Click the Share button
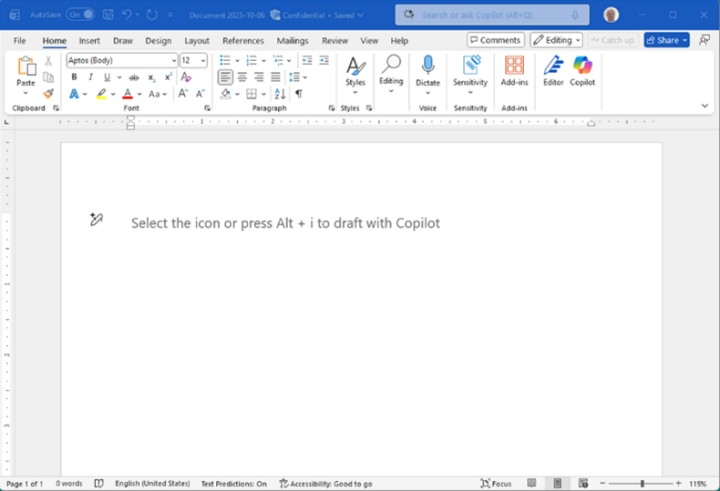The image size is (720, 491). 666,40
